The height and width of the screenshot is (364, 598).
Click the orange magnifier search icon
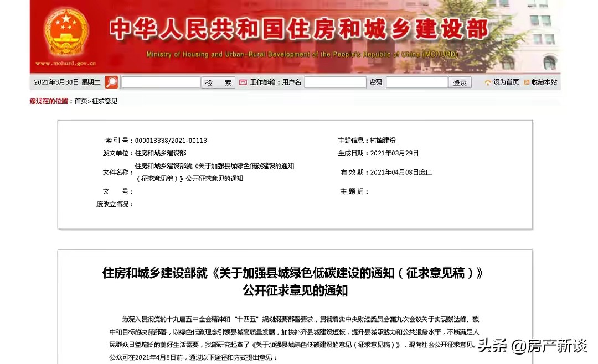112,82
